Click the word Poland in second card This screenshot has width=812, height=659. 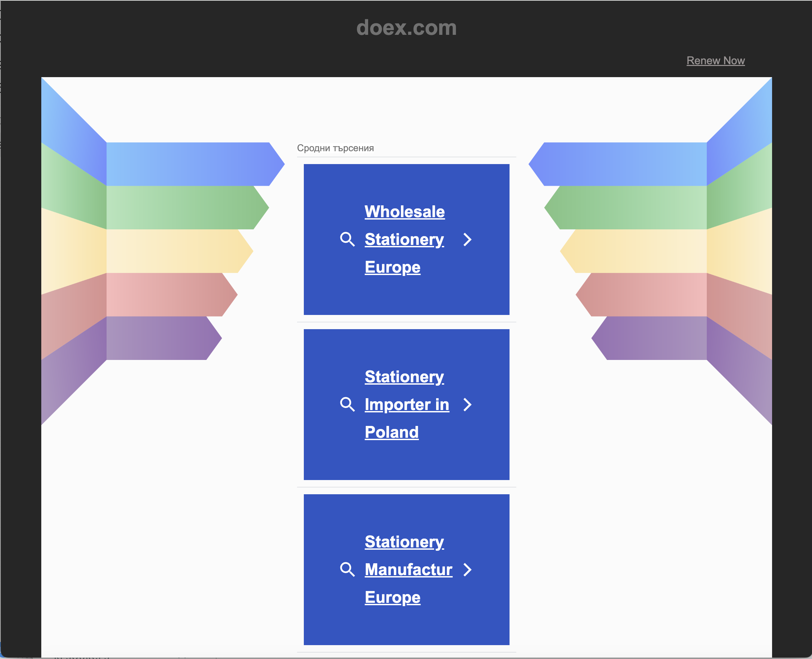(x=391, y=432)
